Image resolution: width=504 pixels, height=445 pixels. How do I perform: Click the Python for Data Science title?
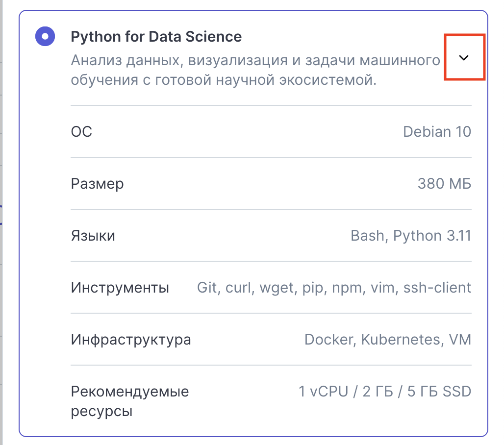156,37
